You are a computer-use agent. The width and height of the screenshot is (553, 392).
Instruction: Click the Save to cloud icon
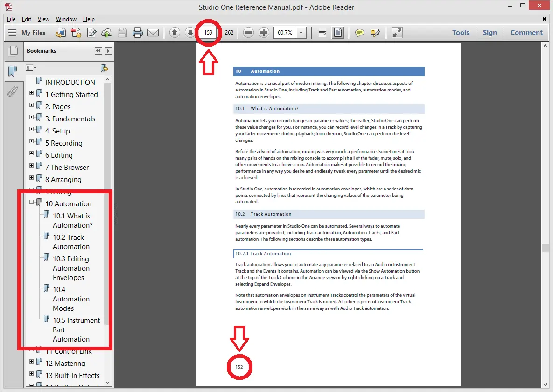pyautogui.click(x=107, y=33)
